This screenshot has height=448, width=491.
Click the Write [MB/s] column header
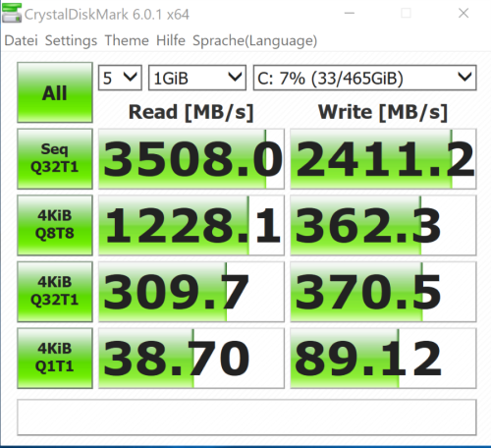(383, 112)
